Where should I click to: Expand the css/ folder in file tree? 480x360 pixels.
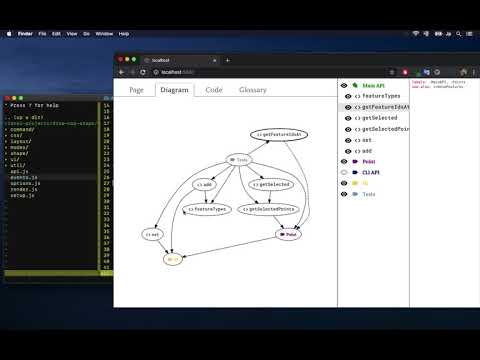[16, 135]
